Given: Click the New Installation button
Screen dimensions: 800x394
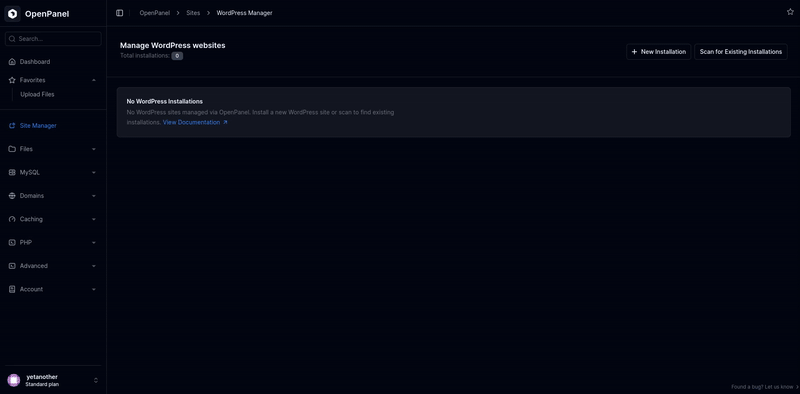Looking at the screenshot, I should coord(659,52).
